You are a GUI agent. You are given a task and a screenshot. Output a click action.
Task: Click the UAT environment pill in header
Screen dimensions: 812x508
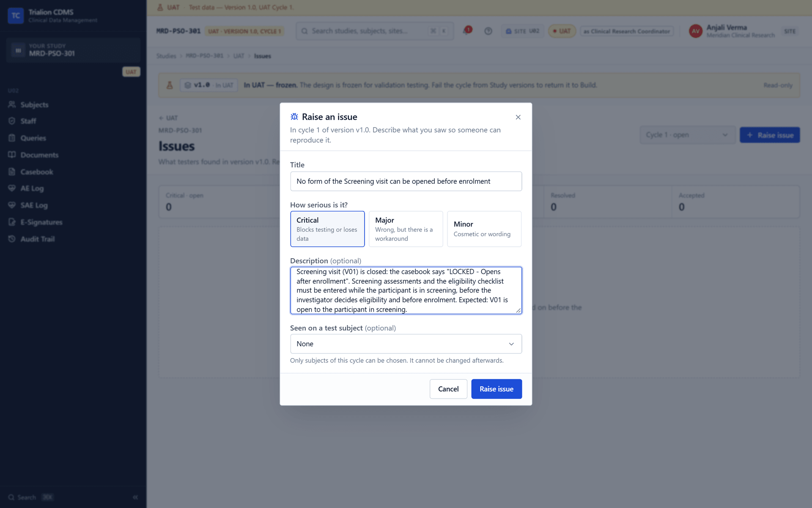tap(562, 31)
